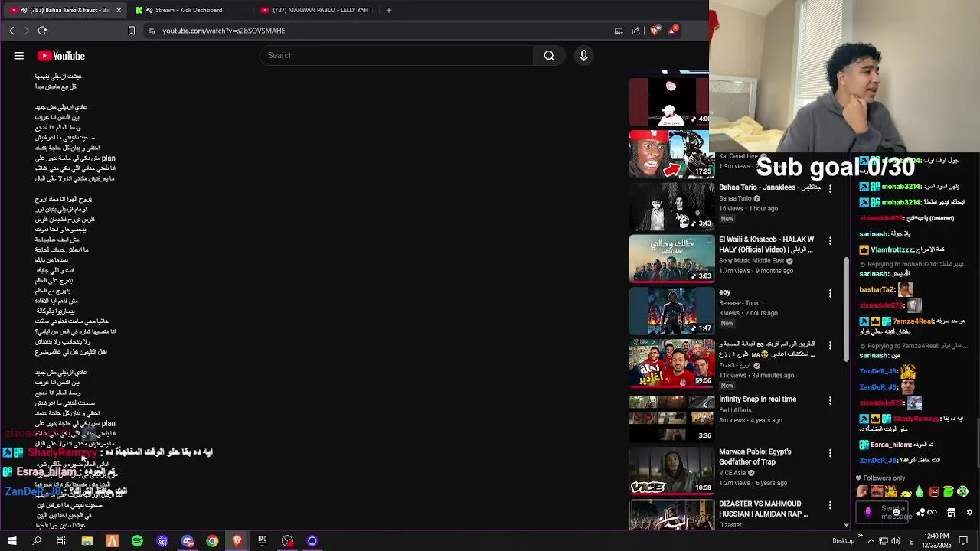Click the chat message input microphone icon

[x=868, y=512]
